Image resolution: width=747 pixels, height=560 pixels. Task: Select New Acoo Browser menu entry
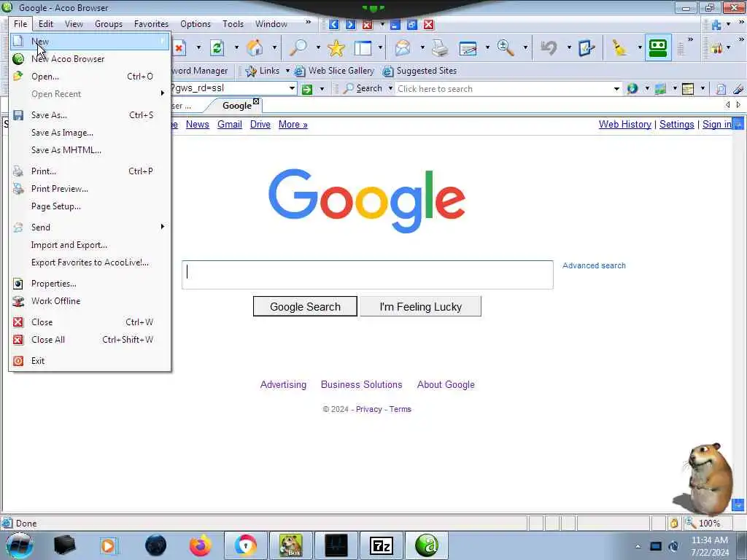click(90, 59)
